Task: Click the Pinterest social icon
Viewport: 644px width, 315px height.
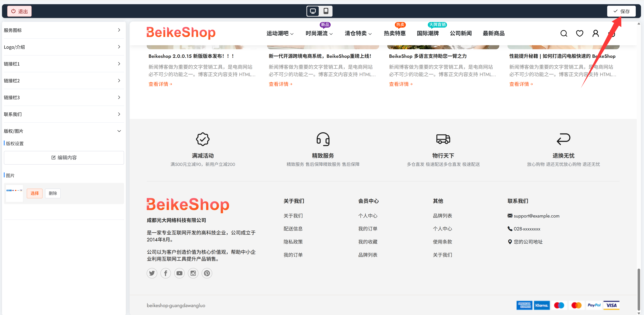Action: (x=207, y=273)
